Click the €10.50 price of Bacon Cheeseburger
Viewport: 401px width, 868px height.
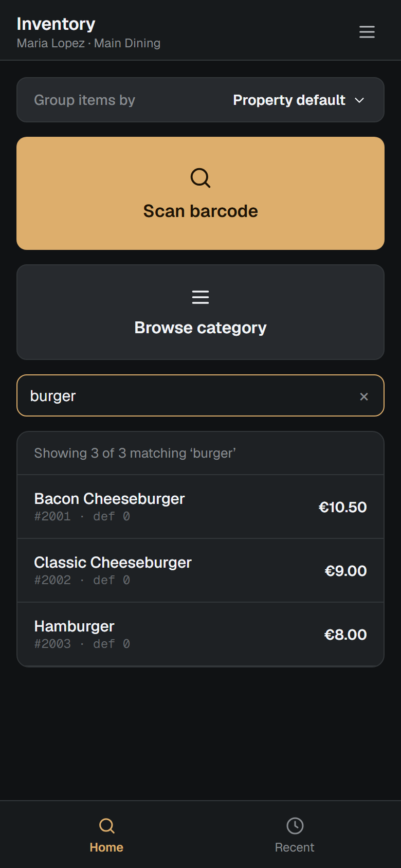coord(342,507)
